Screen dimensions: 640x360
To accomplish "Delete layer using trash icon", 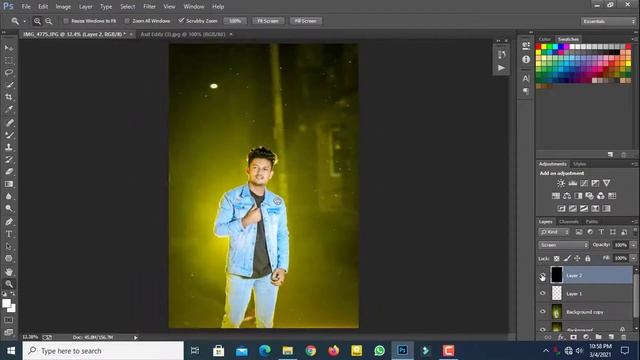I will 623,337.
